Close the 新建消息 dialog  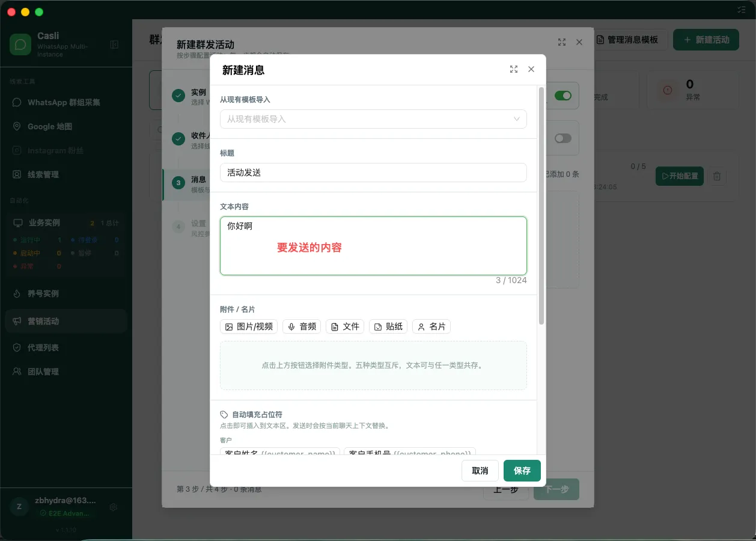531,69
